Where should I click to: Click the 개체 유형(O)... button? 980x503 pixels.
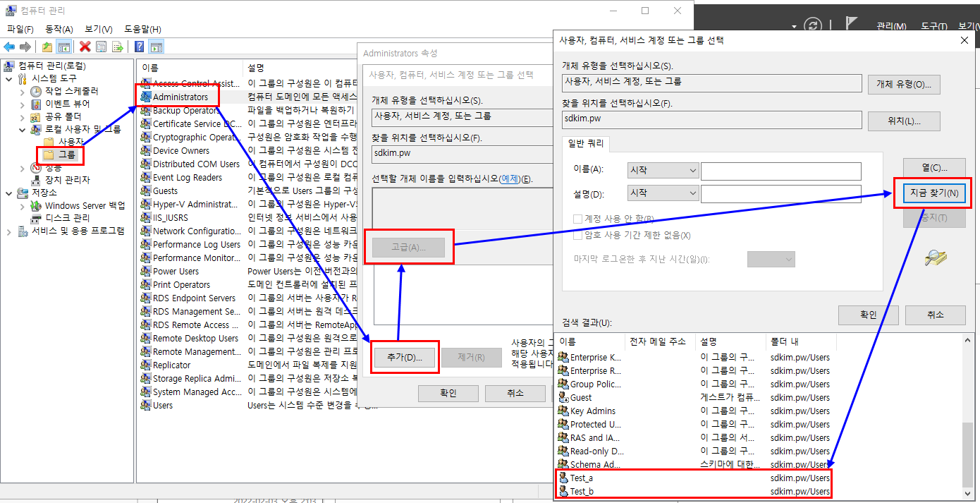(x=904, y=84)
